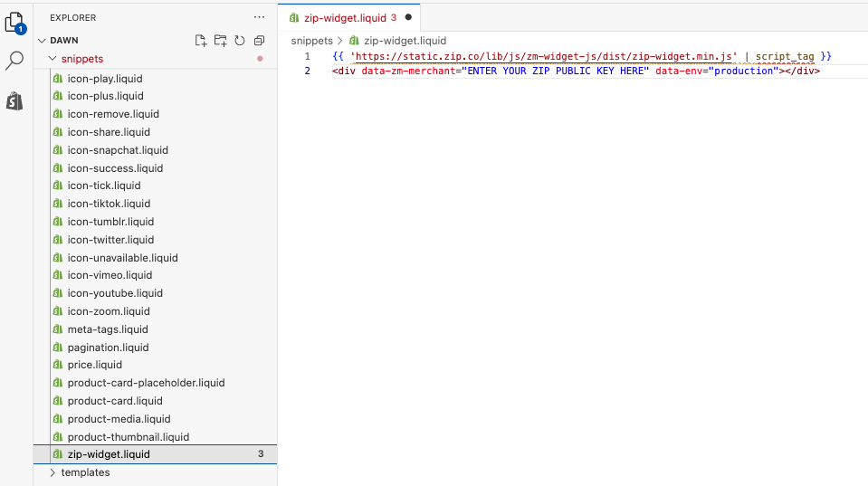Open Explorer more actions ellipsis
868x486 pixels.
(x=259, y=17)
